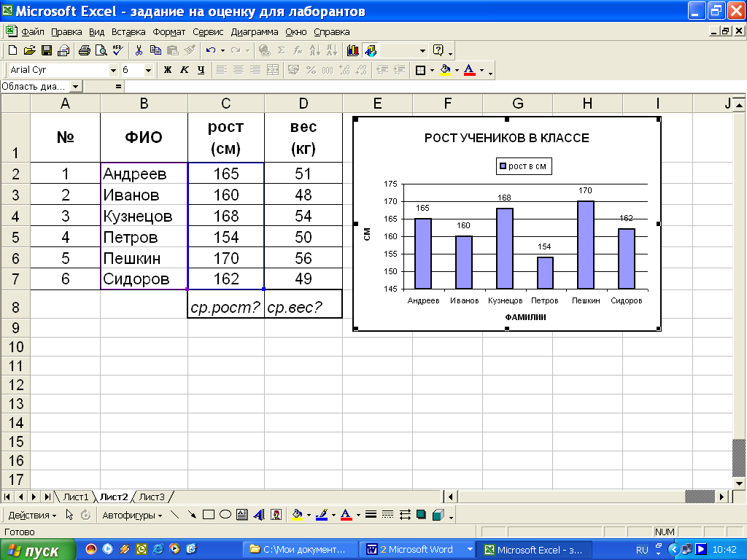Create a new workbook with the New icon
The width and height of the screenshot is (747, 560).
13,50
